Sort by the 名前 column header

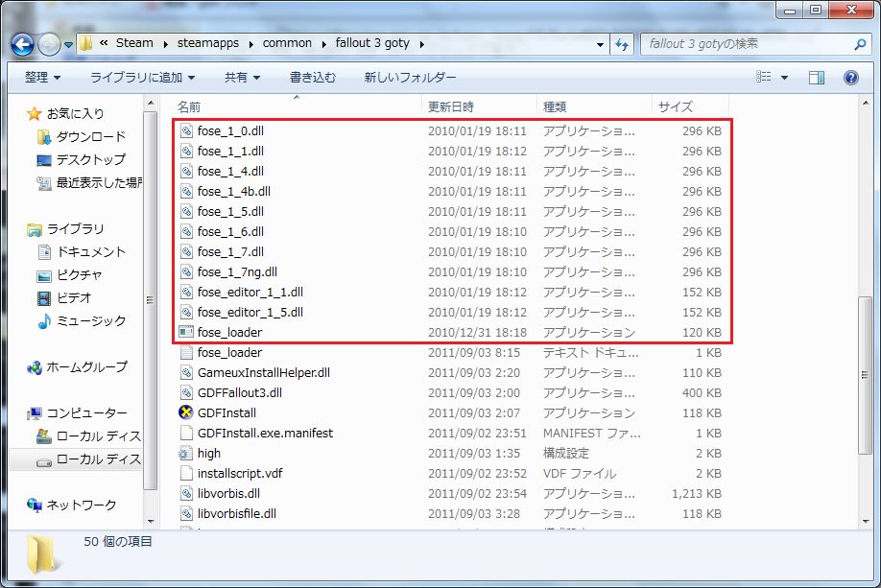297,106
